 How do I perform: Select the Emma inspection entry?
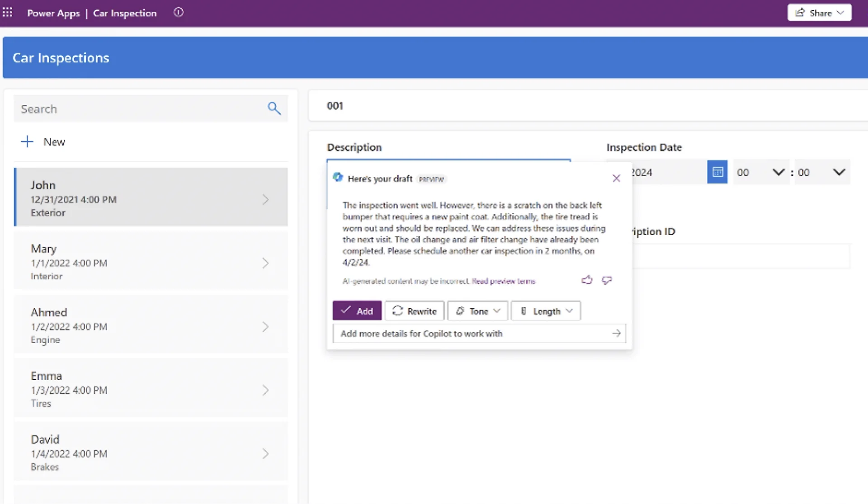tap(151, 388)
